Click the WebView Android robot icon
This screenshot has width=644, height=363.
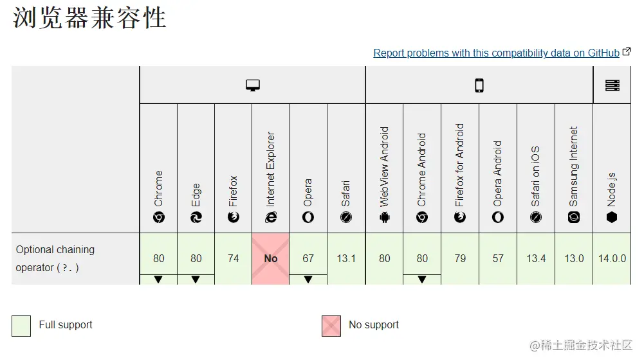point(385,217)
